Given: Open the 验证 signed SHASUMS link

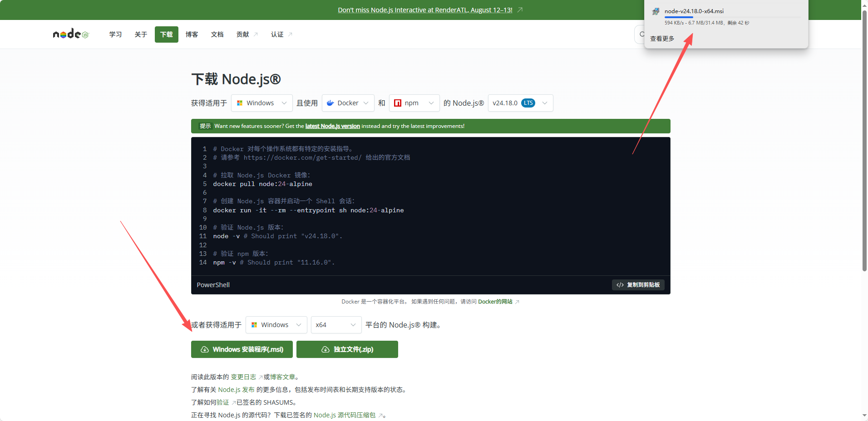Looking at the screenshot, I should tap(223, 402).
